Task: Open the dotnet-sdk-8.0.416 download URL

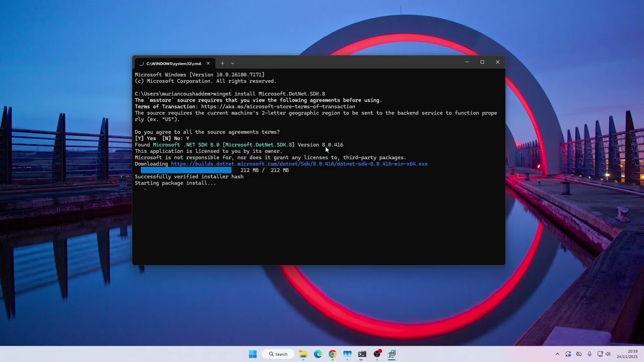Action: [x=299, y=164]
